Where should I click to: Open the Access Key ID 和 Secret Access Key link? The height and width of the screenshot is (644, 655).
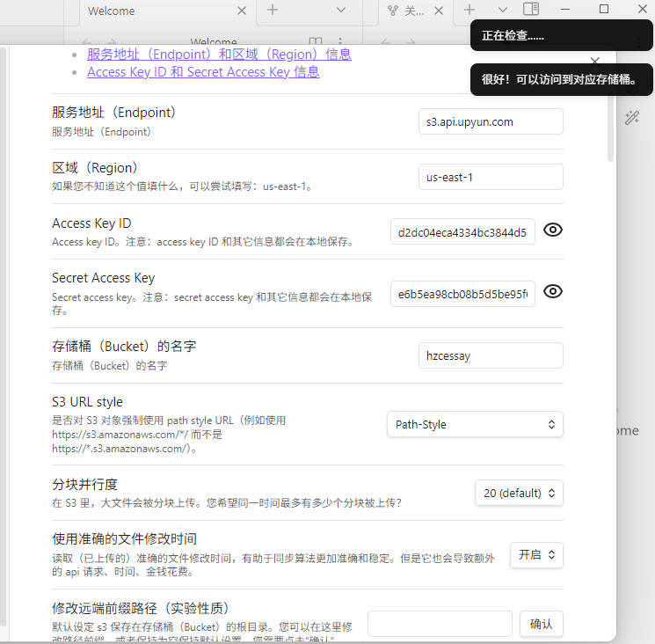tap(203, 72)
